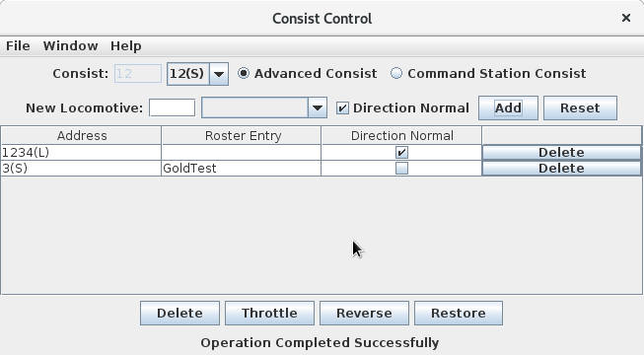The height and width of the screenshot is (355, 644).
Task: Click the Reset button
Action: tap(580, 108)
